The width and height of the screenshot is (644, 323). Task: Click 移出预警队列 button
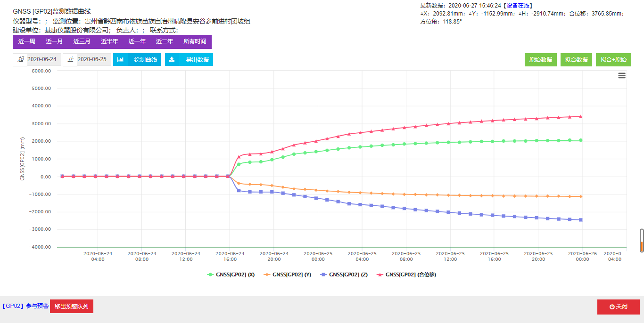pos(71,306)
